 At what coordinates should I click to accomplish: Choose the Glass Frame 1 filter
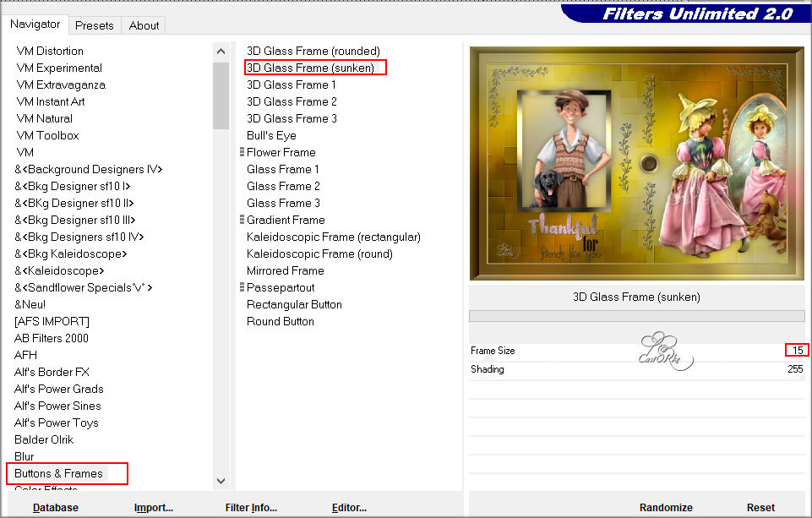[283, 169]
